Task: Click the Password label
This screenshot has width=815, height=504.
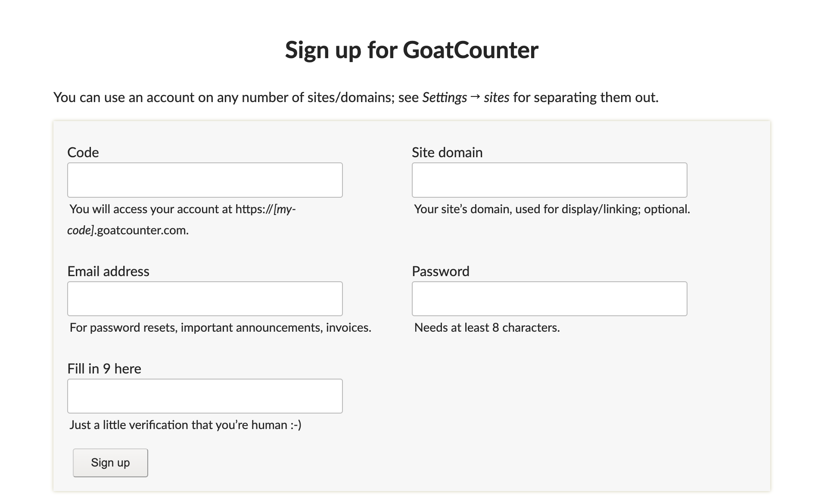Action: click(x=440, y=271)
